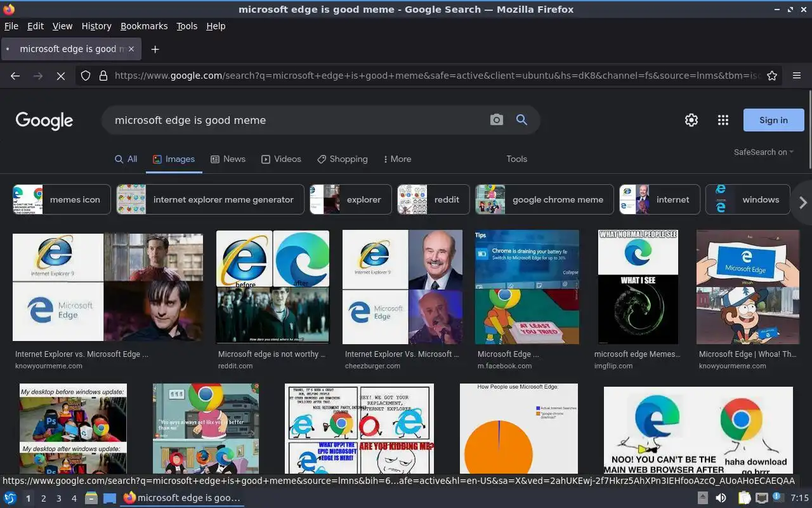The image size is (812, 508).
Task: Expand the More search options menu
Action: point(397,159)
